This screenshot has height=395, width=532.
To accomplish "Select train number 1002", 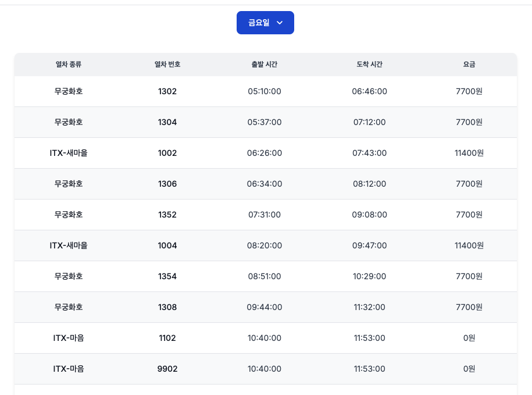I will click(167, 153).
